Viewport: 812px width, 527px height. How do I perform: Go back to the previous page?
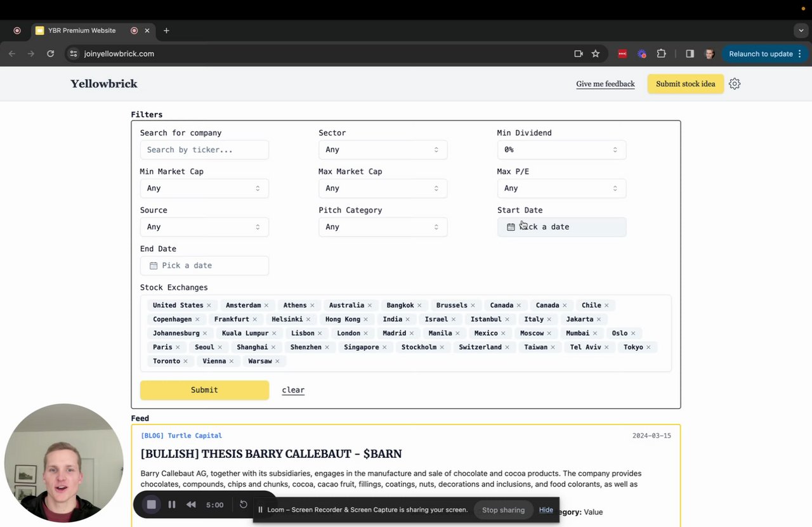[12, 54]
